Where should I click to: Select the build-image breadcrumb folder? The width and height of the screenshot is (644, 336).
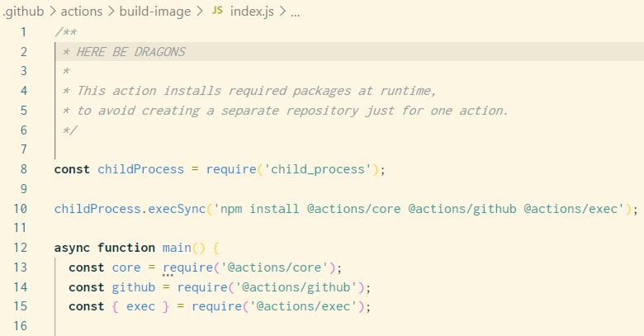click(155, 12)
